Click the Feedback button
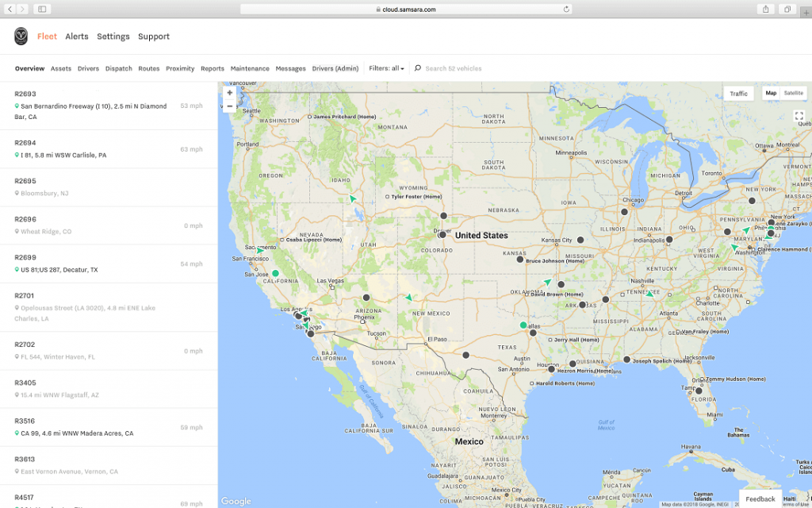This screenshot has height=508, width=812. coord(760,498)
